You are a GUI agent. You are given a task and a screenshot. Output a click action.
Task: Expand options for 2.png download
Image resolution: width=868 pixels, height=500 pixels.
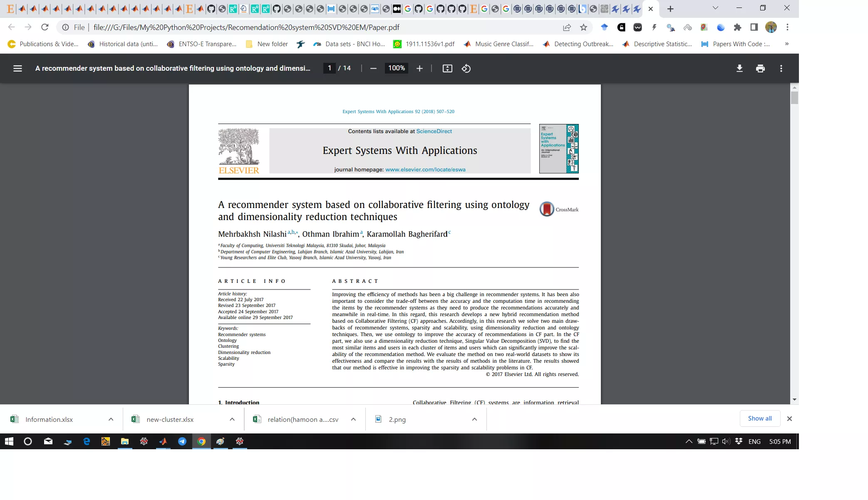(x=474, y=419)
